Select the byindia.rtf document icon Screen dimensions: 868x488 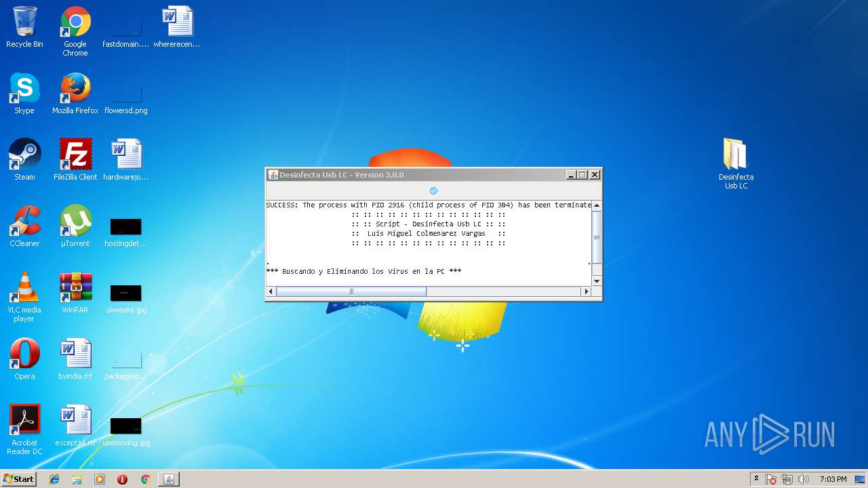[75, 360]
